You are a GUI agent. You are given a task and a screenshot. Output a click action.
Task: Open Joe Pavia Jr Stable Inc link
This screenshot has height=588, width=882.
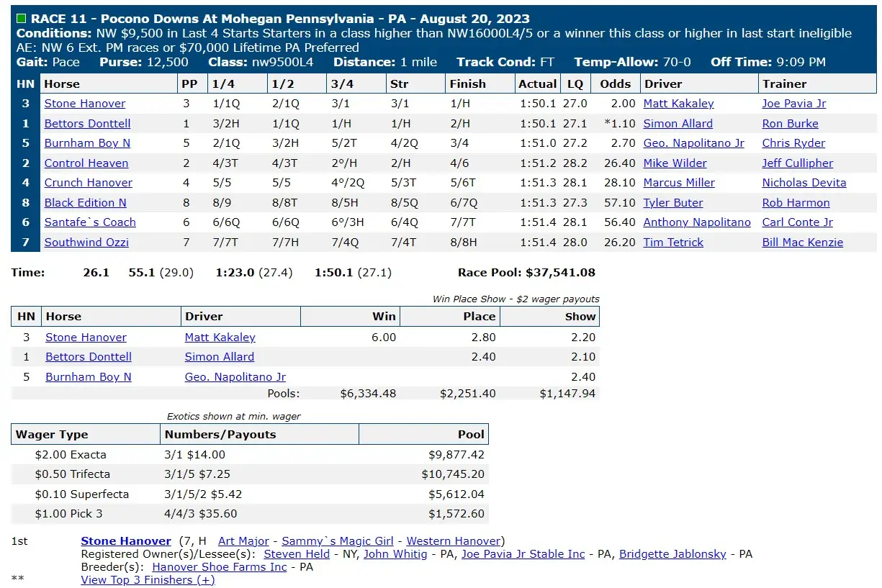click(523, 554)
